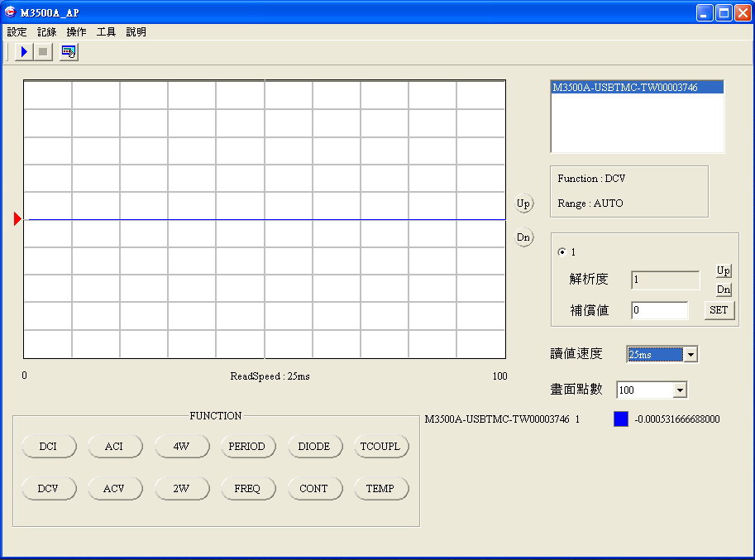755x560 pixels.
Task: Minimize the M3500A_AP window
Action: (x=705, y=12)
